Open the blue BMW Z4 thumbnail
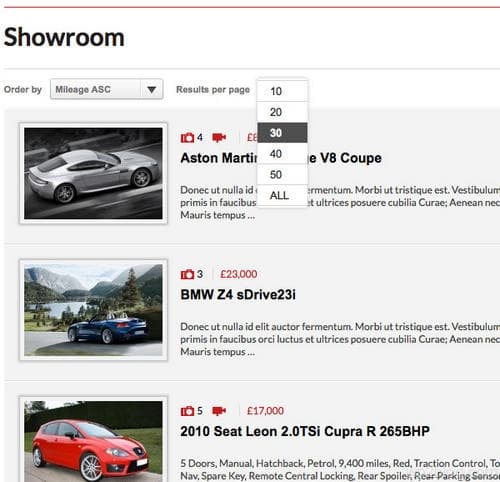 [93, 310]
